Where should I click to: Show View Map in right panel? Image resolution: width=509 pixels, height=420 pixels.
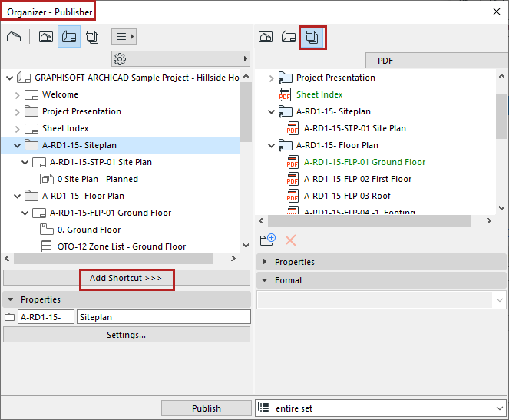[266, 37]
